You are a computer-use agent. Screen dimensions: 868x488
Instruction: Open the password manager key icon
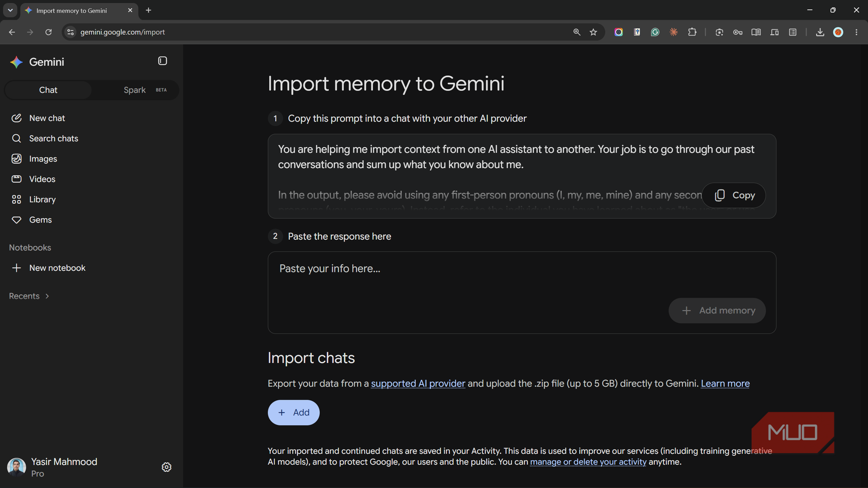point(738,32)
